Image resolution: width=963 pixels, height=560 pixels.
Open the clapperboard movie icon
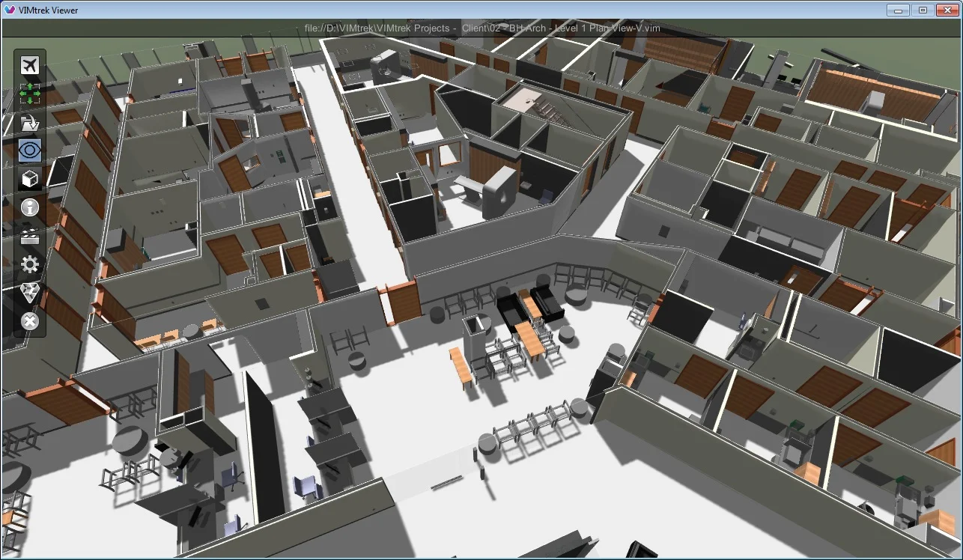pos(30,236)
